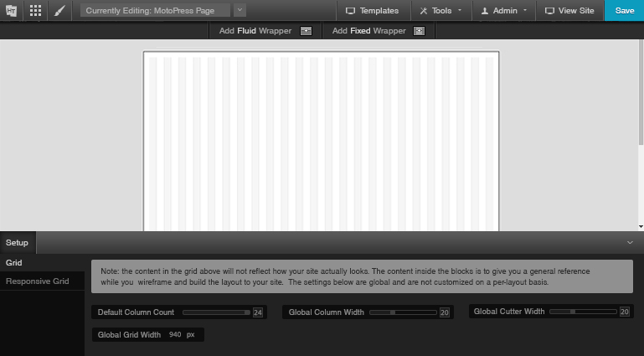
Task: Click the user icon beside Admin
Action: click(485, 11)
